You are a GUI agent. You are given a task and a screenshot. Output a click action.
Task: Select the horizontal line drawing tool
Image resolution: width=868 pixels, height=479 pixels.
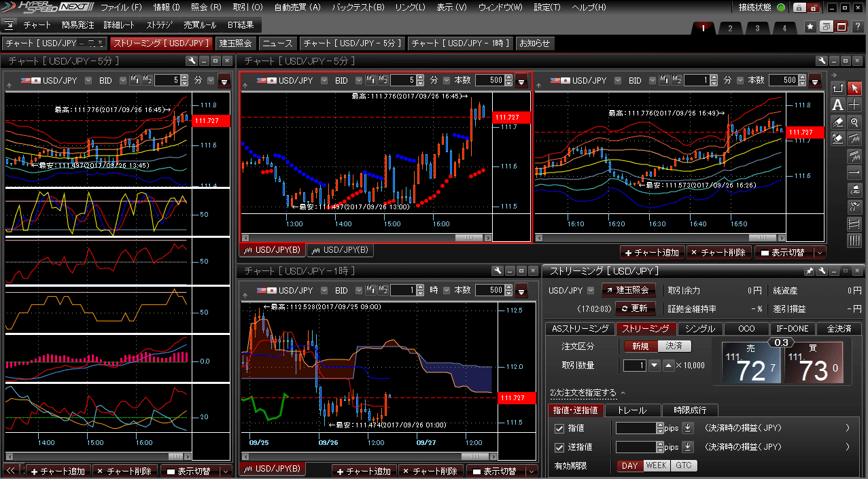pos(854,173)
